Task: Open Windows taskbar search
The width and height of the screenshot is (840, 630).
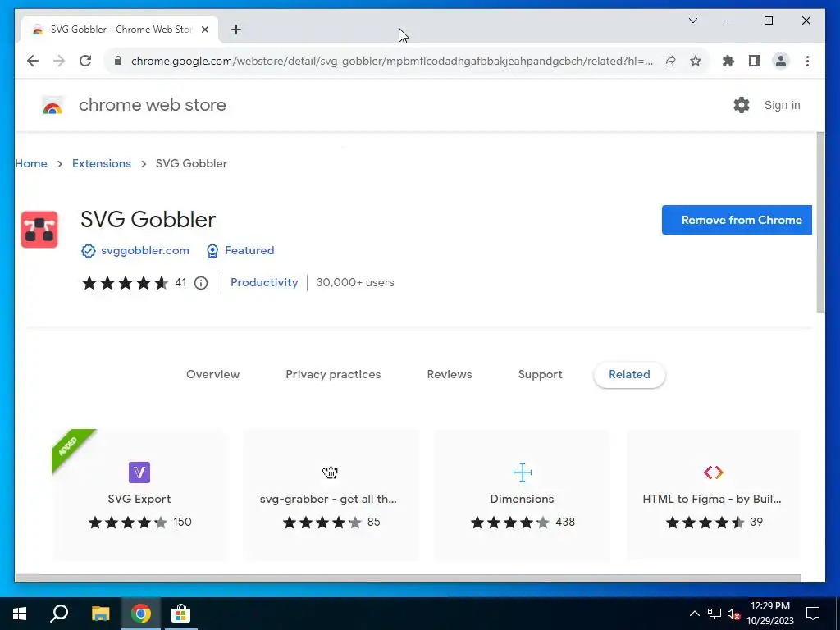Action: point(59,614)
